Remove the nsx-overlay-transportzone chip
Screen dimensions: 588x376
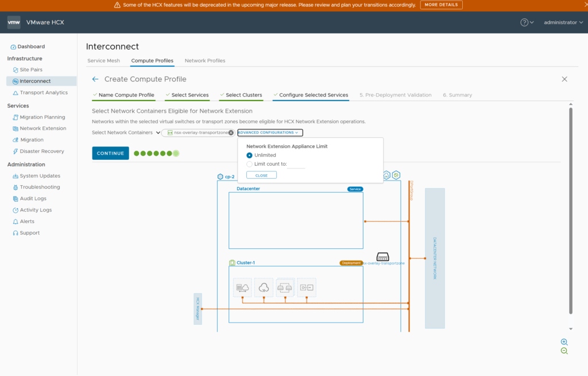coord(231,133)
